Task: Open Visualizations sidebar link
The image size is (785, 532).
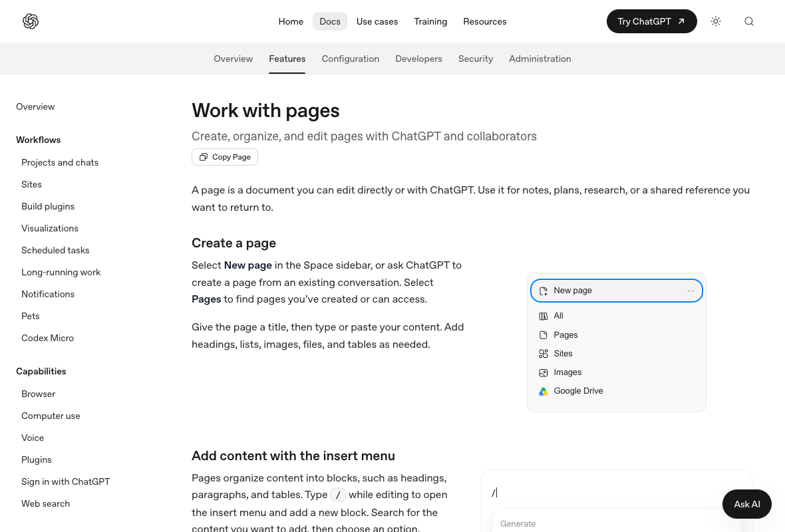Action: click(50, 229)
